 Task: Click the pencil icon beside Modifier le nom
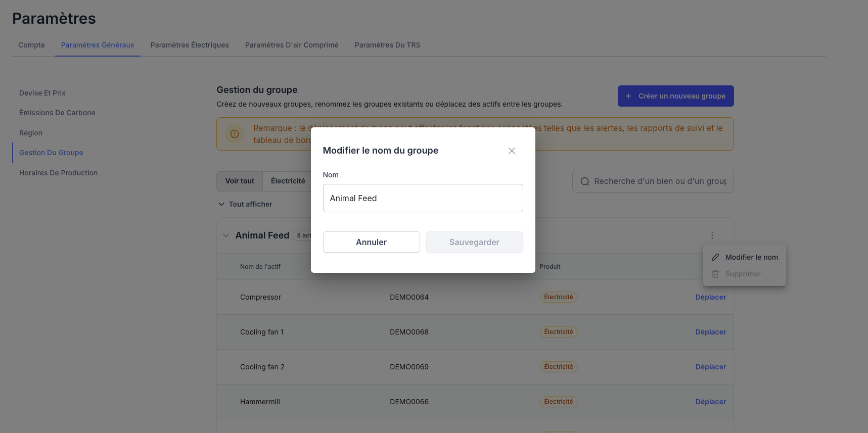715,257
